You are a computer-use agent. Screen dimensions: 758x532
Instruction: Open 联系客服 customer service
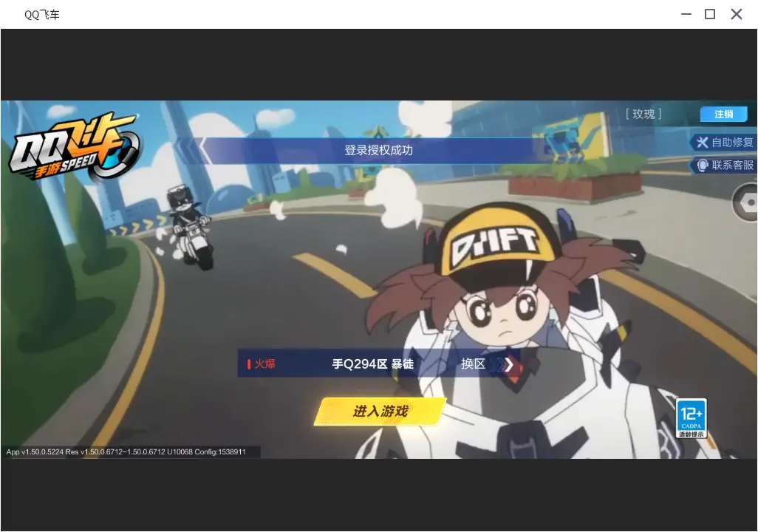coord(724,166)
